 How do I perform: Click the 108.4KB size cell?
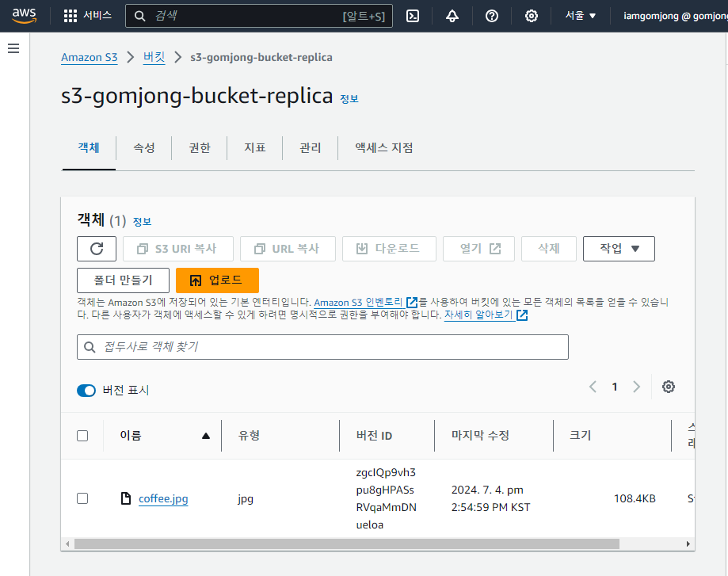(x=635, y=498)
